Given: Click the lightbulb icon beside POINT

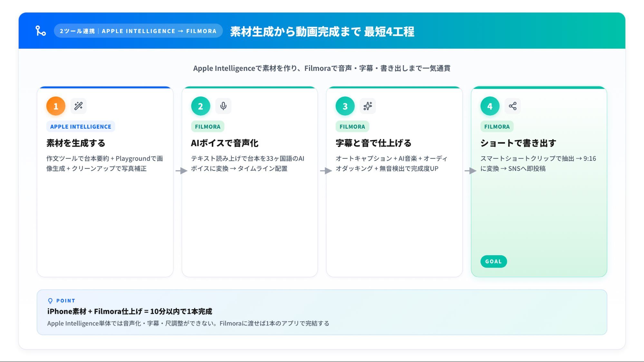Looking at the screenshot, I should click(x=50, y=301).
